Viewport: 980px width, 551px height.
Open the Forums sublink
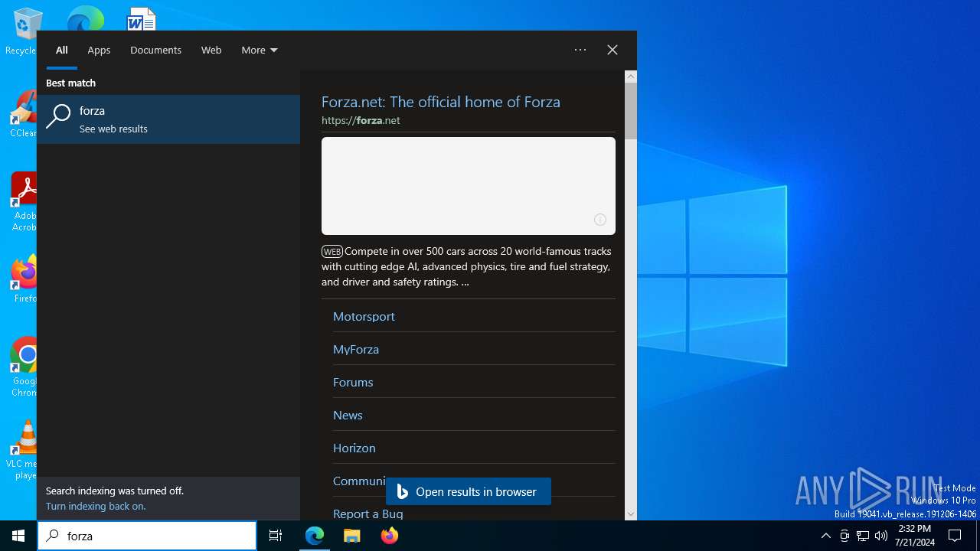[353, 382]
